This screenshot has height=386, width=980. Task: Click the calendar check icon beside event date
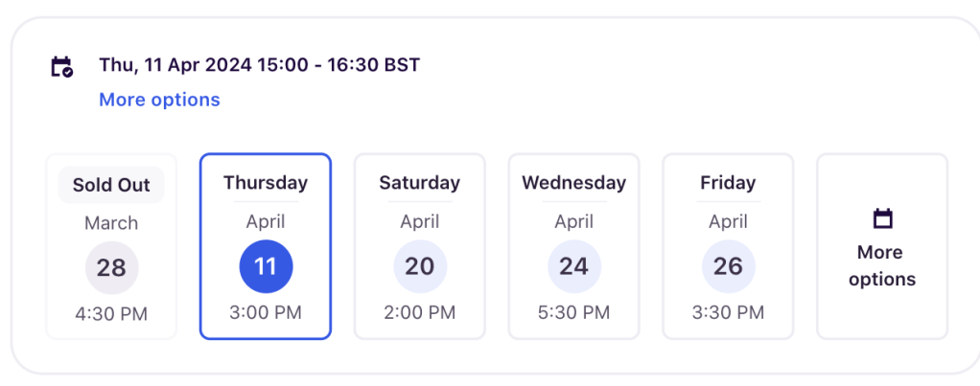coord(61,67)
